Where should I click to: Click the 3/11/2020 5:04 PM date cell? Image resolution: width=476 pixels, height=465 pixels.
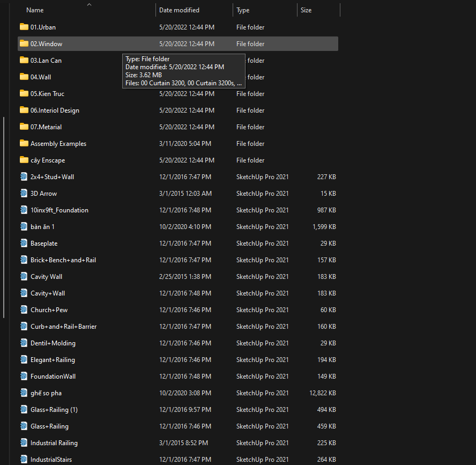pos(185,144)
